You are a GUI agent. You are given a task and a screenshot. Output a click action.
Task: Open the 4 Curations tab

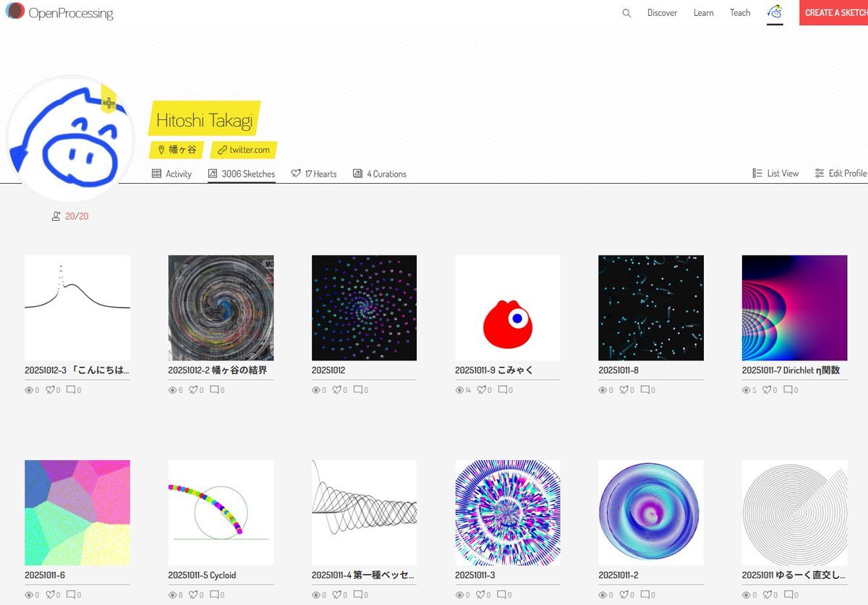coord(380,174)
